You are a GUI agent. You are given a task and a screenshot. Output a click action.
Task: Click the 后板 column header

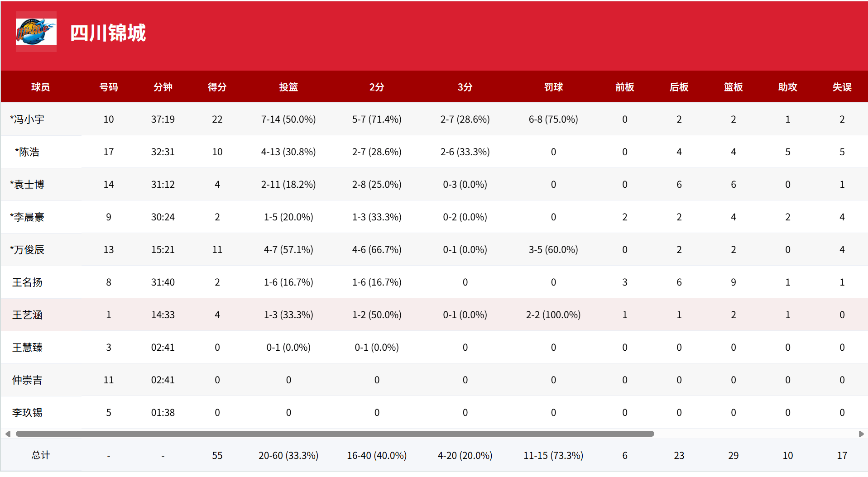(x=679, y=87)
